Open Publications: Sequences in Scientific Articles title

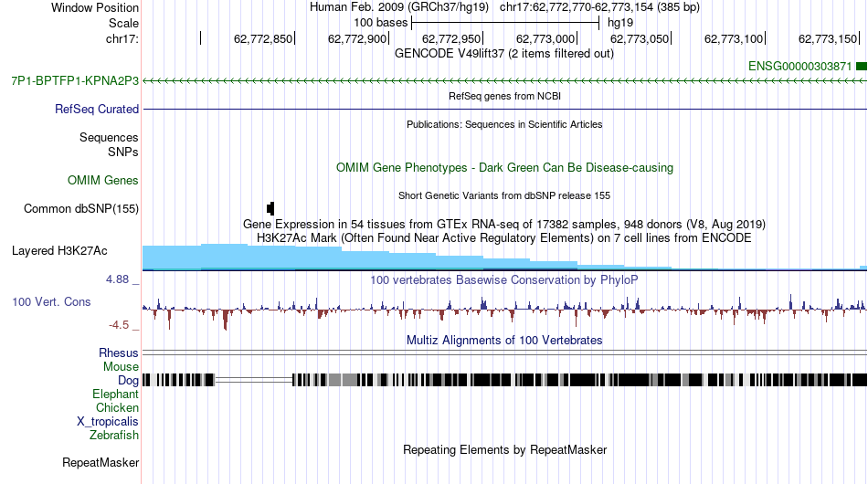504,124
